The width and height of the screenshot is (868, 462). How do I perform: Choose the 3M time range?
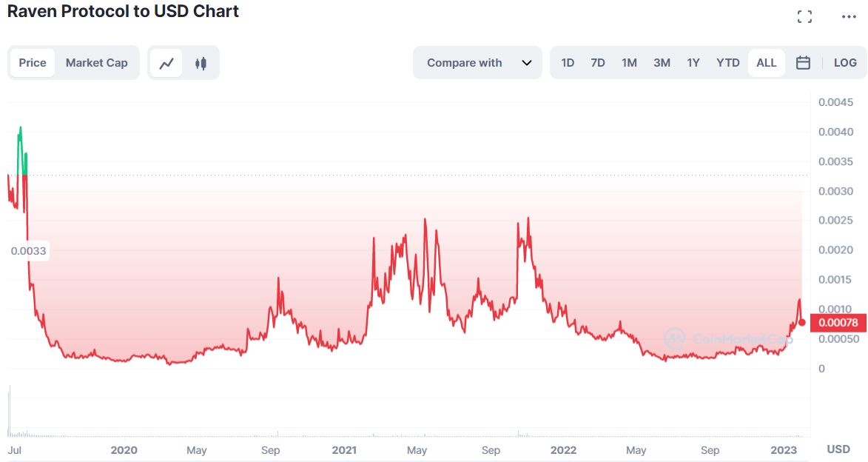click(662, 63)
